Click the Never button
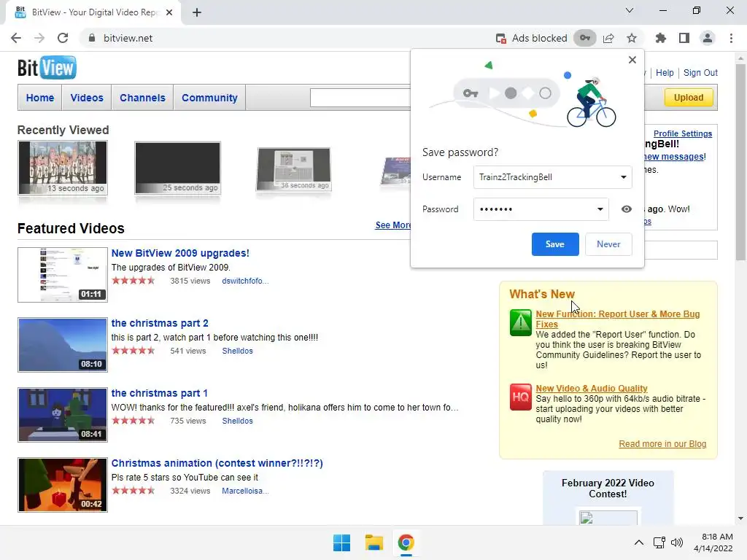 point(608,244)
